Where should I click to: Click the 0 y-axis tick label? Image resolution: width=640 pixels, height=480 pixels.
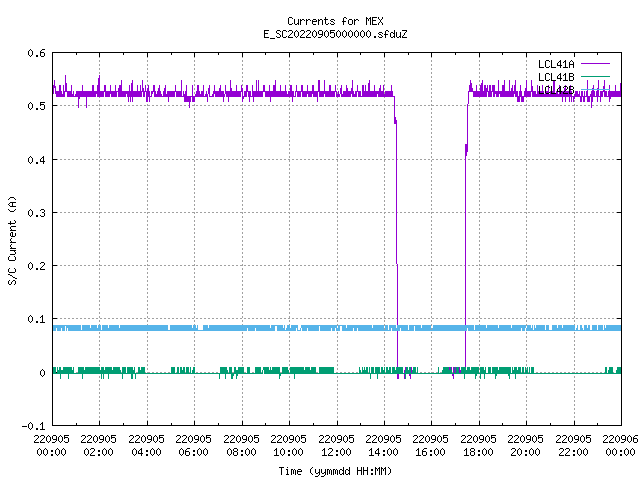(x=42, y=373)
